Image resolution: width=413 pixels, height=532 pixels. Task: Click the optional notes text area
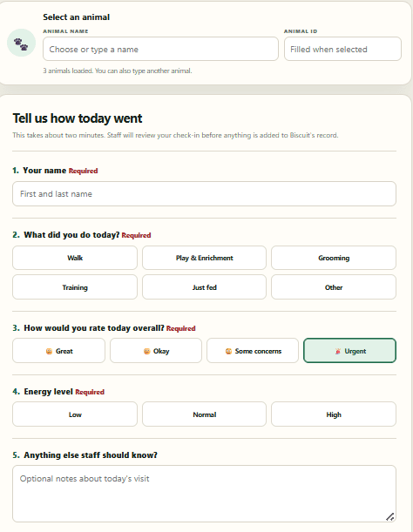coord(204,494)
